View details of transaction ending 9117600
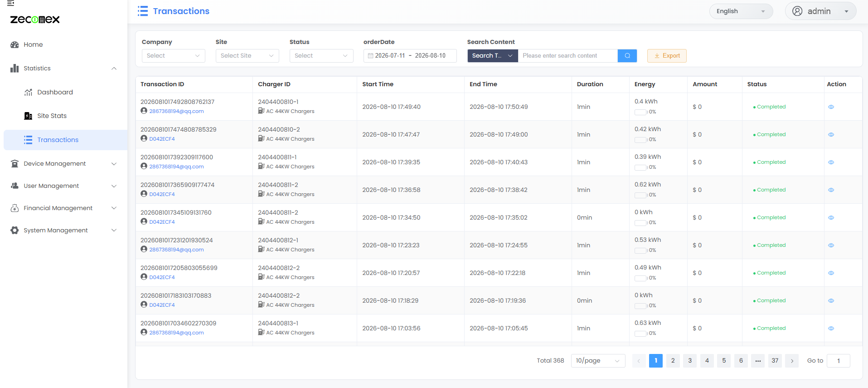This screenshot has height=388, width=868. click(x=831, y=162)
